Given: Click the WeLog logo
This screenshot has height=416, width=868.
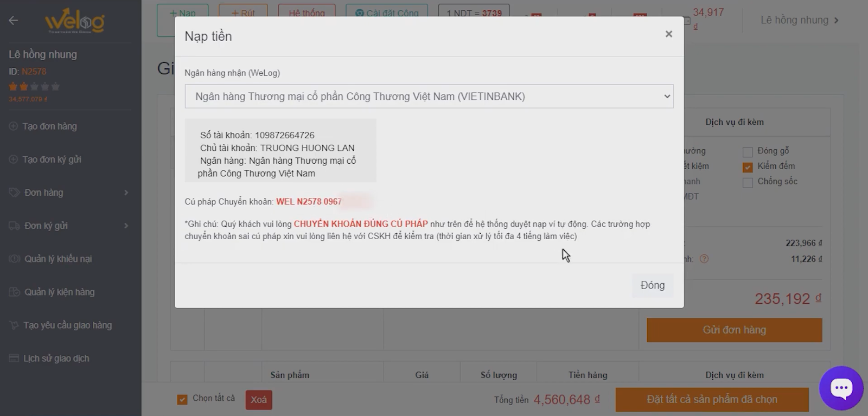Looking at the screenshot, I should [75, 21].
